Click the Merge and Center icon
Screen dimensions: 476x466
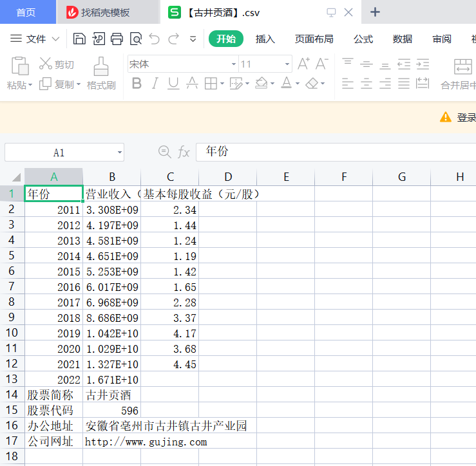click(x=463, y=66)
